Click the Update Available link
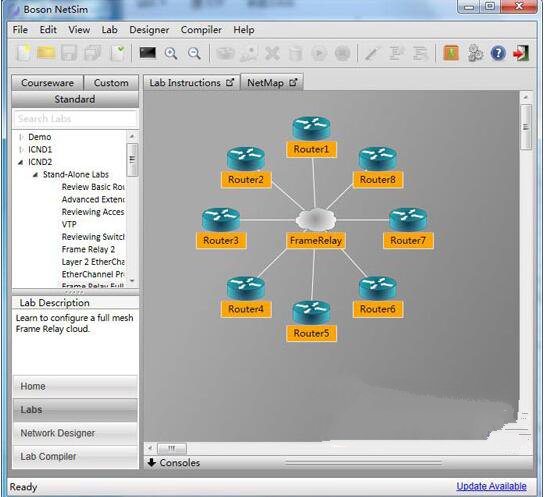Screen dimensions: 547x497 click(x=491, y=486)
